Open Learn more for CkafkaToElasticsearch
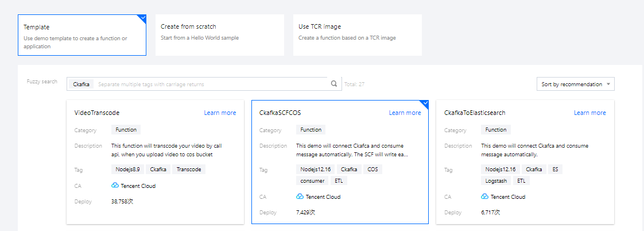 coord(589,113)
